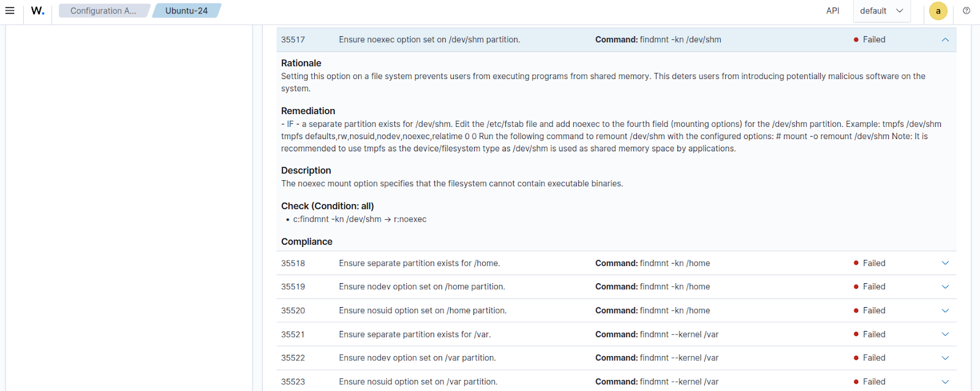Expand check 35518 row chevron

tap(945, 263)
